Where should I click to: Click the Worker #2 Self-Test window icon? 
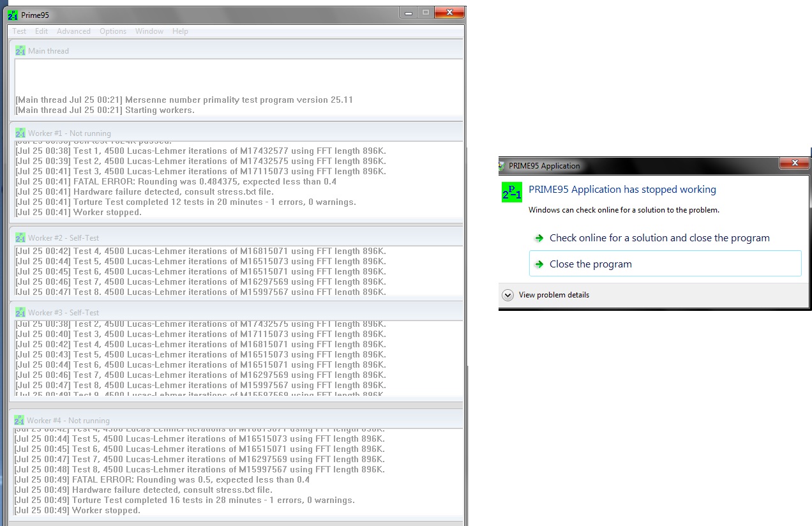coord(20,237)
